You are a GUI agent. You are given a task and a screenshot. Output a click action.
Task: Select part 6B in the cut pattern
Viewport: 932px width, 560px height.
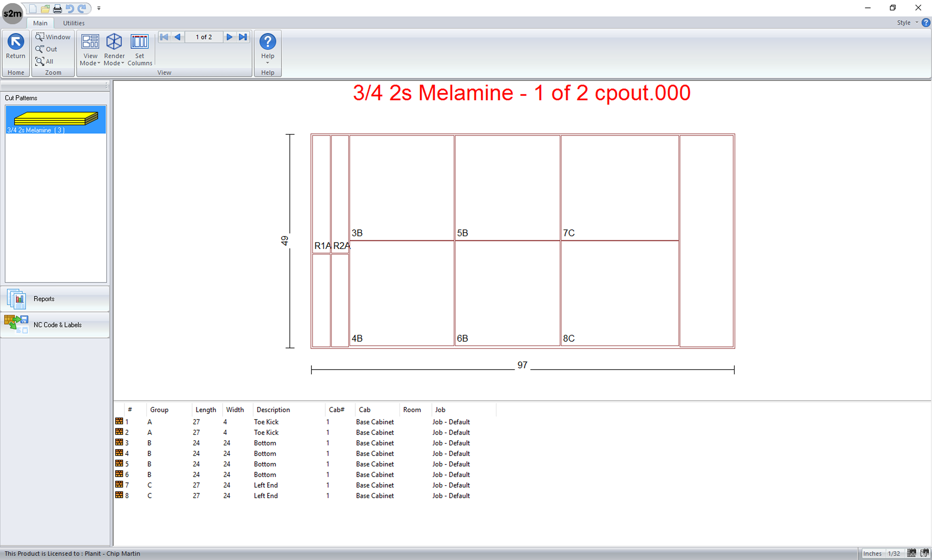(507, 293)
